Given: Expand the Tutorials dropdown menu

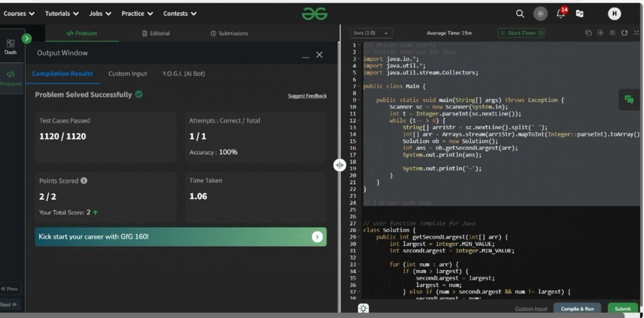Looking at the screenshot, I should point(62,13).
